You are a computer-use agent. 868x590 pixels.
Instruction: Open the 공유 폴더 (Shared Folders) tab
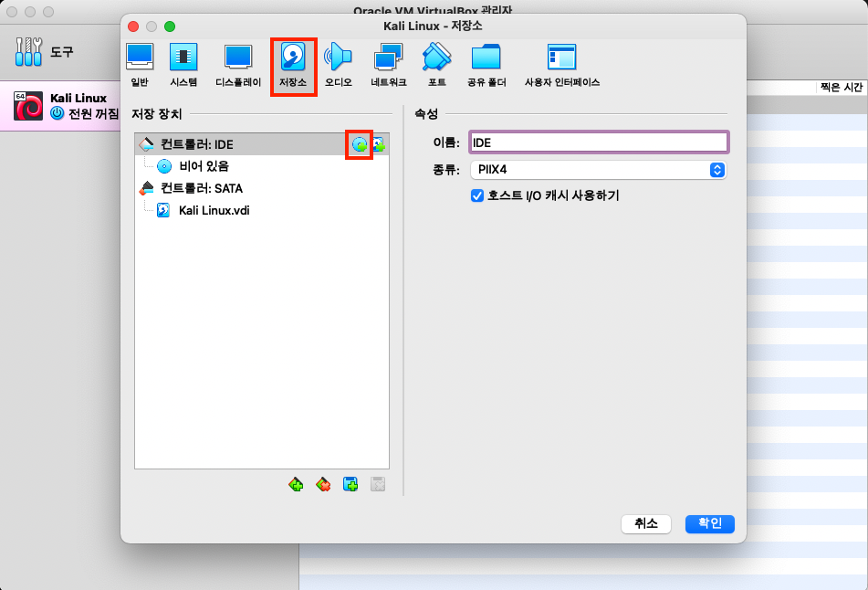point(486,66)
